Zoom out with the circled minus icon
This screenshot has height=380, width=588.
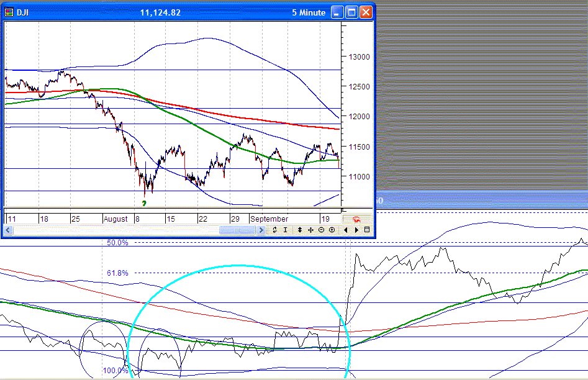coord(322,230)
